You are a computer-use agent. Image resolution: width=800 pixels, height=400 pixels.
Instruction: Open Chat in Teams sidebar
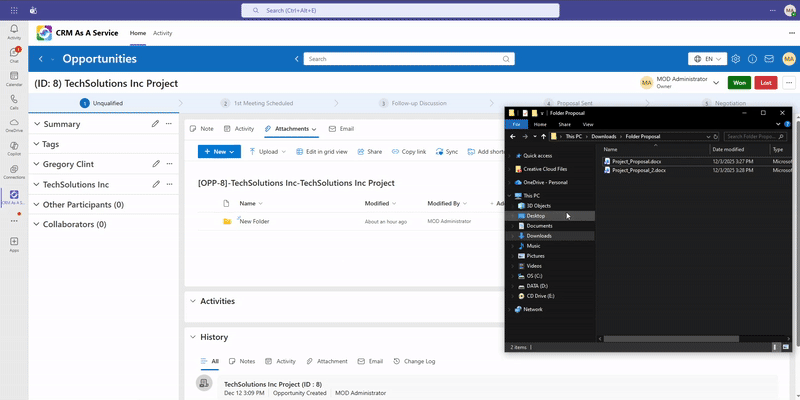(14, 55)
